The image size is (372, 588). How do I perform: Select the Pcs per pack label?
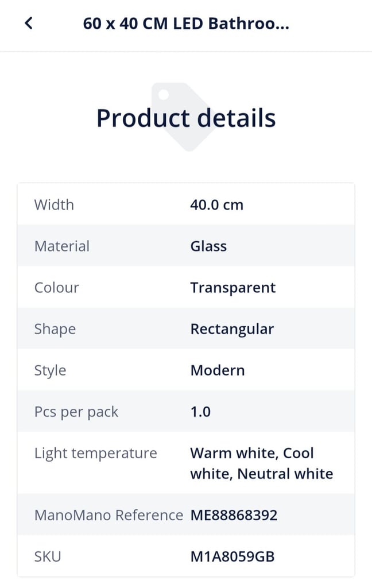[76, 412]
